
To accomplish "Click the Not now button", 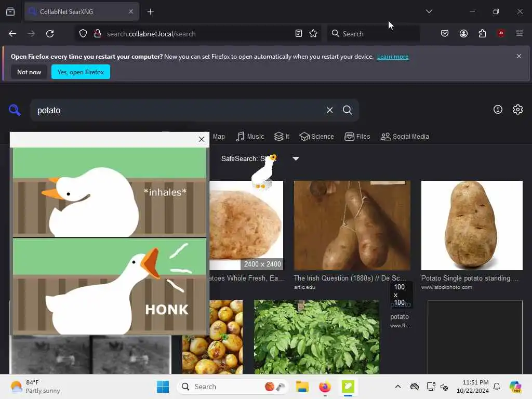I will [x=29, y=72].
